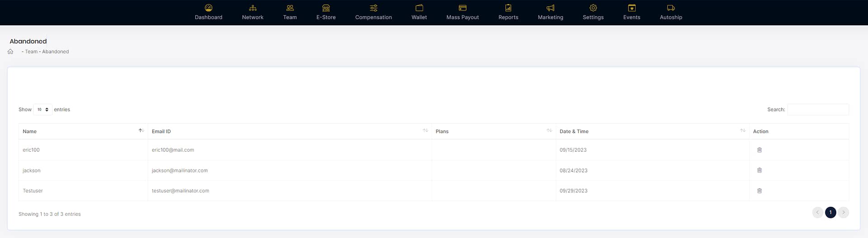Click email jackson@mailinator.com
Screen dimensions: 868x238
tap(179, 171)
